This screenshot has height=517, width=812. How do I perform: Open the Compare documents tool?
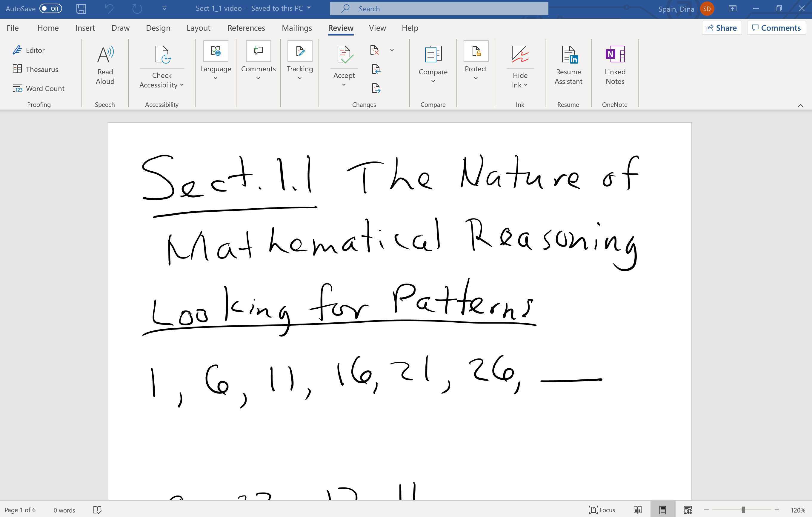pyautogui.click(x=433, y=65)
